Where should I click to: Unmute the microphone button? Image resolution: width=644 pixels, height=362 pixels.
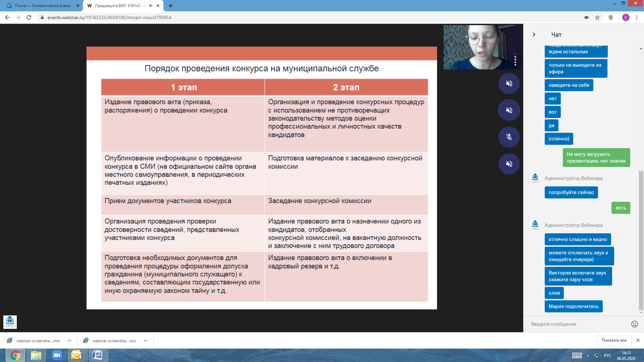509,137
